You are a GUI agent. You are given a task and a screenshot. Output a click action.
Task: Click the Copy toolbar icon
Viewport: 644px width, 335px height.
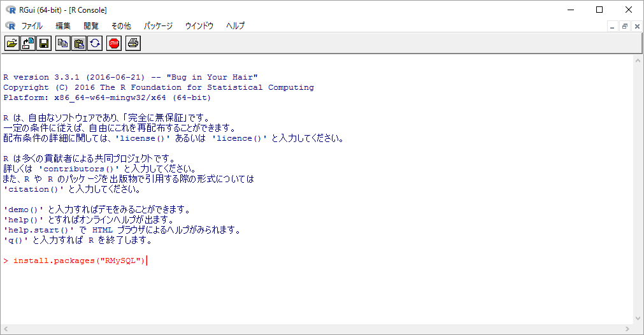click(x=63, y=43)
